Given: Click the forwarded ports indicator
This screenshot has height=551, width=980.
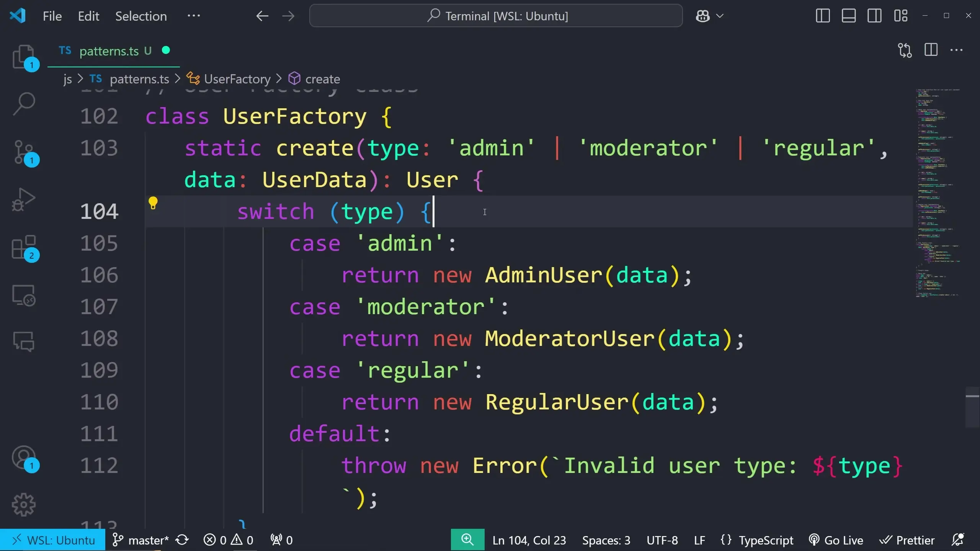Looking at the screenshot, I should [281, 540].
